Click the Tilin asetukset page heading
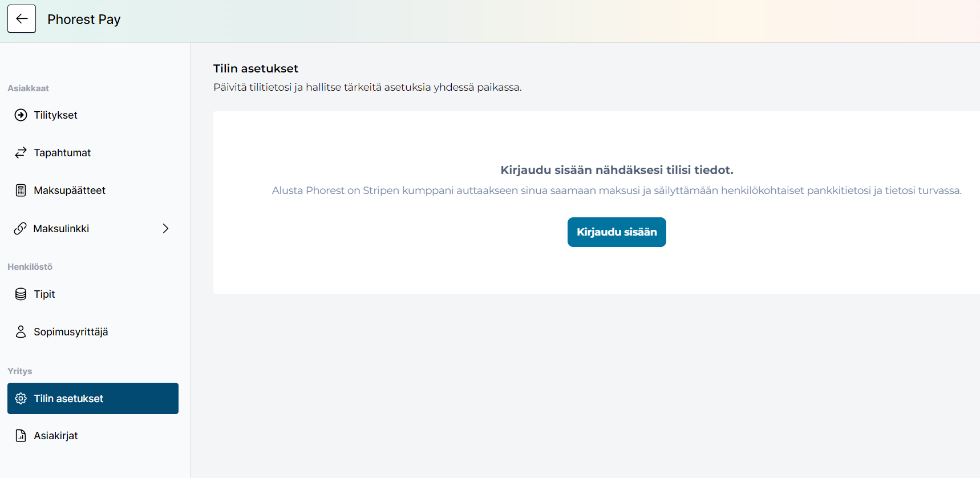 (x=256, y=68)
